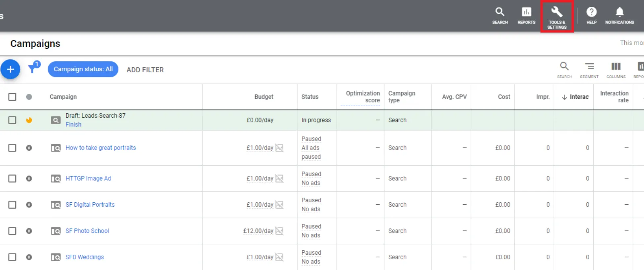This screenshot has height=270, width=644.
Task: Check the SFD Weddings row checkbox
Action: [12, 257]
